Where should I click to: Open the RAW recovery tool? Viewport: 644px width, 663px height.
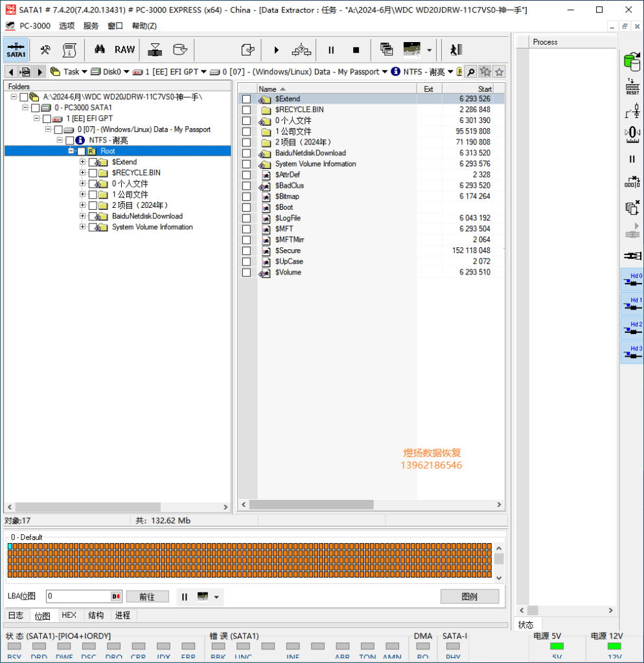click(x=125, y=49)
